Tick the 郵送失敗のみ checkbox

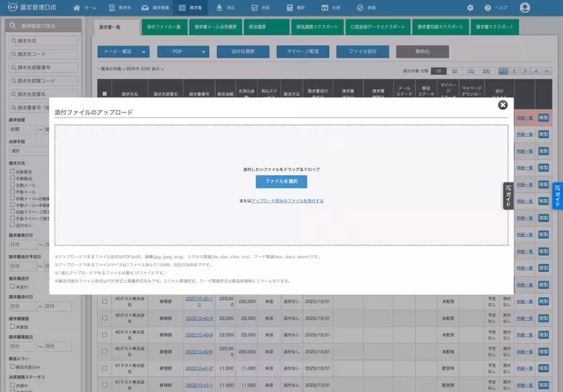pyautogui.click(x=13, y=367)
